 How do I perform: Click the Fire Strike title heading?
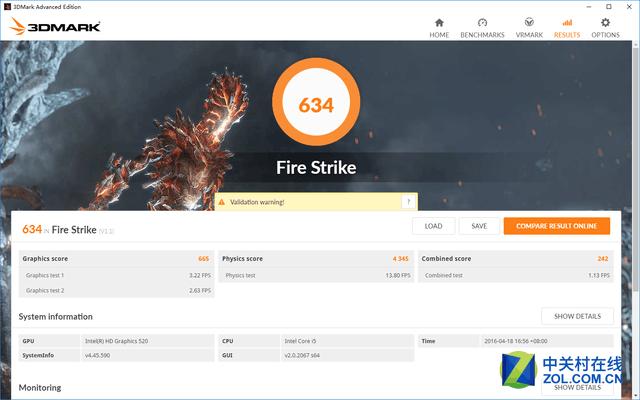tap(316, 167)
